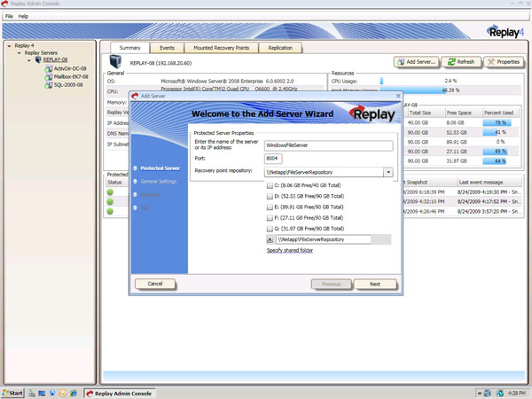The image size is (532, 399).
Task: Click the Add Server toolbar icon
Action: pos(402,62)
